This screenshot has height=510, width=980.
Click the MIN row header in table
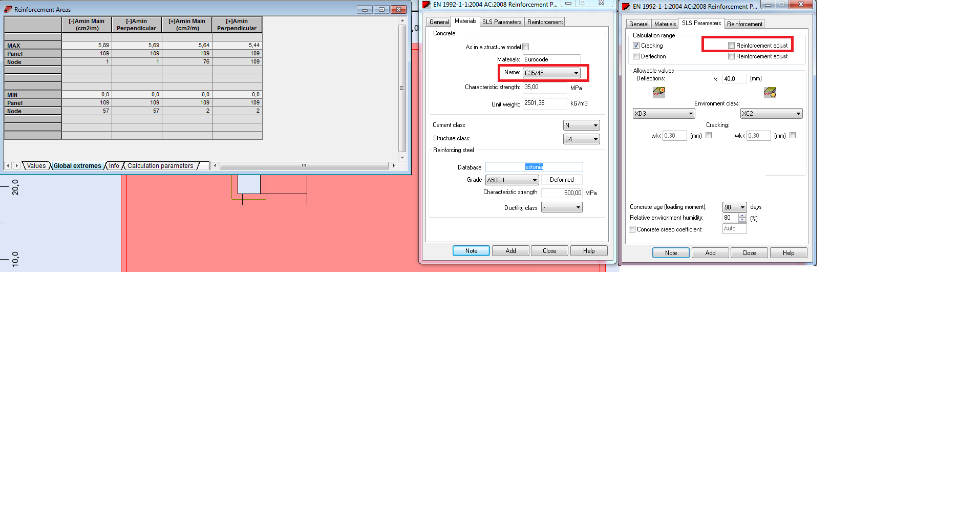pos(33,95)
